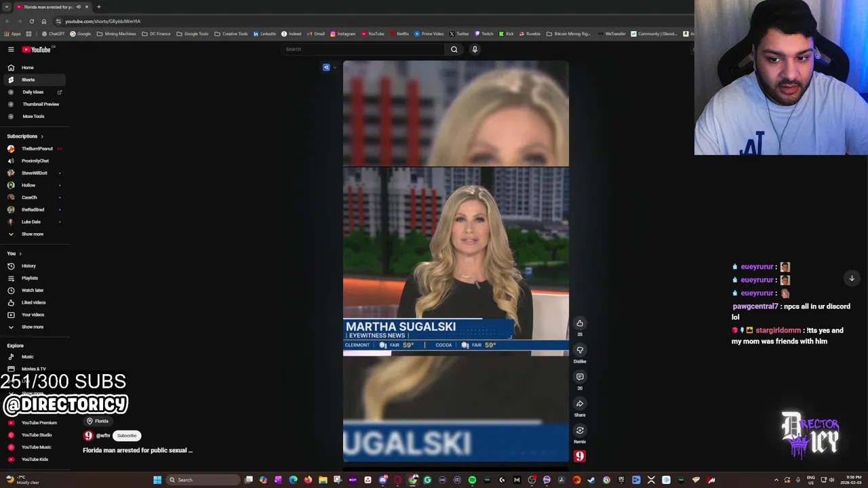Viewport: 868px width, 488px height.
Task: Open the Short video title text
Action: point(138,450)
